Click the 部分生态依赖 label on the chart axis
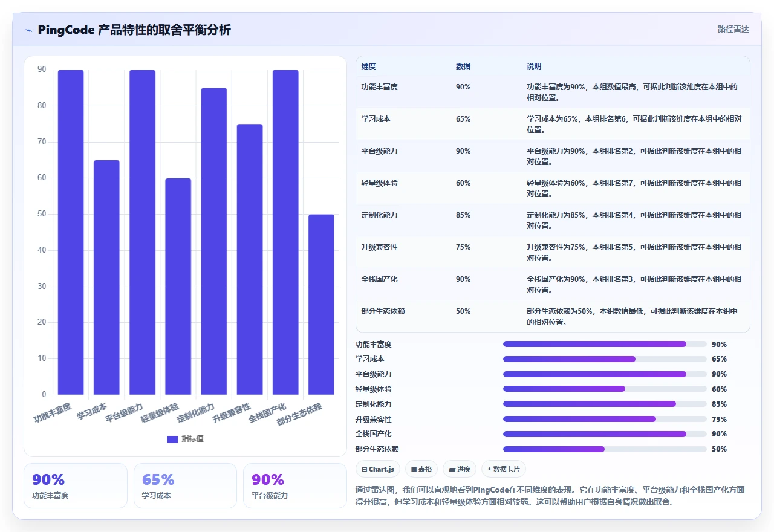This screenshot has height=532, width=774. coord(299,414)
